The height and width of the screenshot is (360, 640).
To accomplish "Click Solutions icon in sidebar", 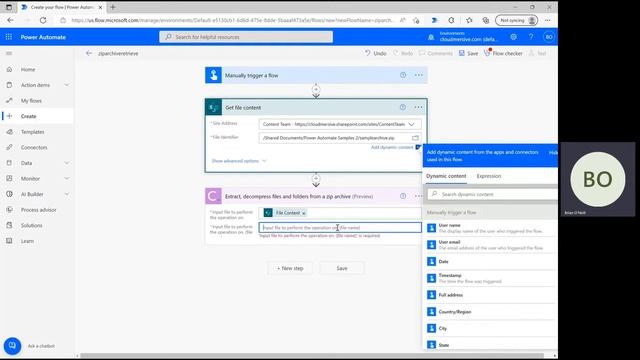I will [x=9, y=225].
